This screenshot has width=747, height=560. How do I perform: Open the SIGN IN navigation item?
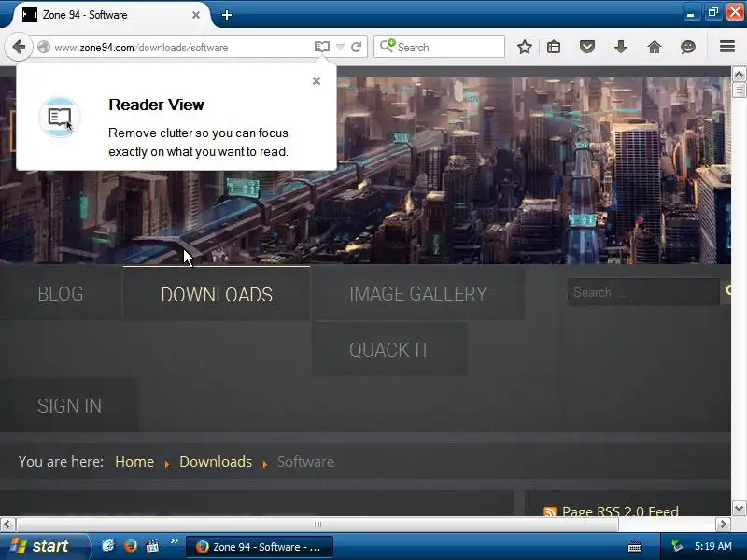pyautogui.click(x=69, y=406)
